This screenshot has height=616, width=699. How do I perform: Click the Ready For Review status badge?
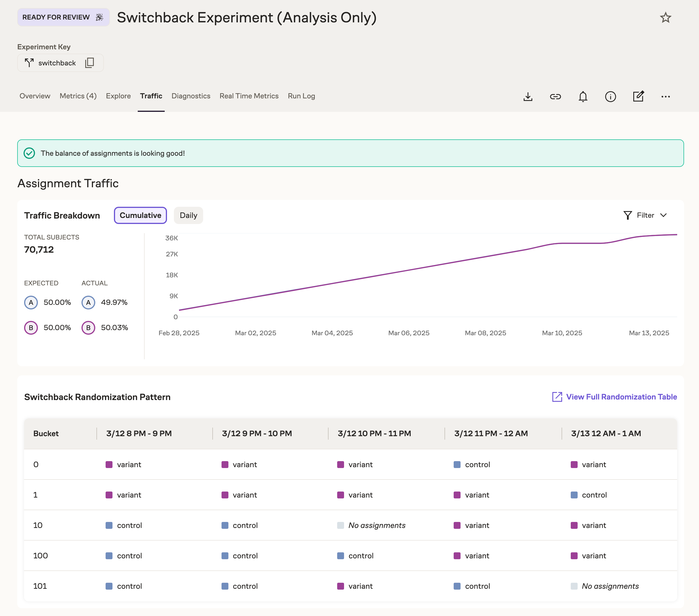[x=63, y=17]
